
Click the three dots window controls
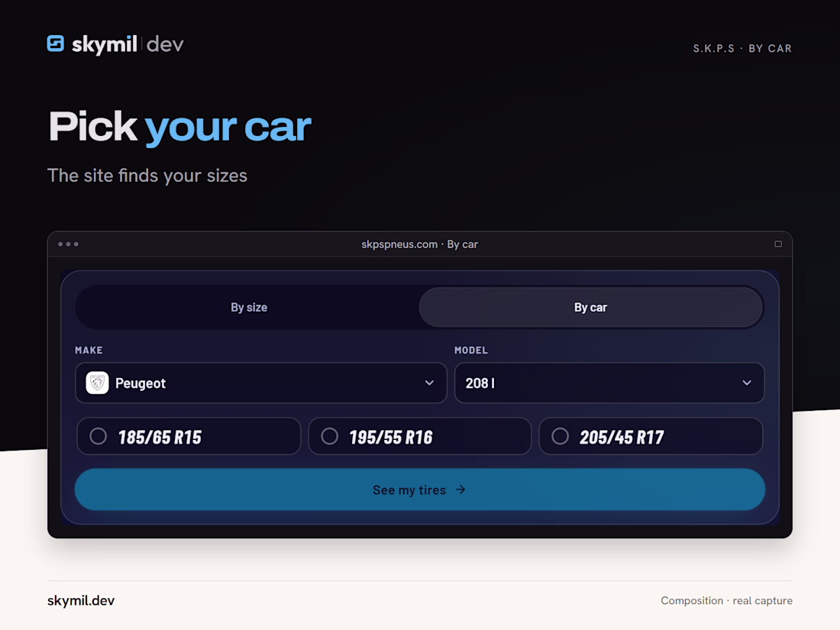click(68, 244)
